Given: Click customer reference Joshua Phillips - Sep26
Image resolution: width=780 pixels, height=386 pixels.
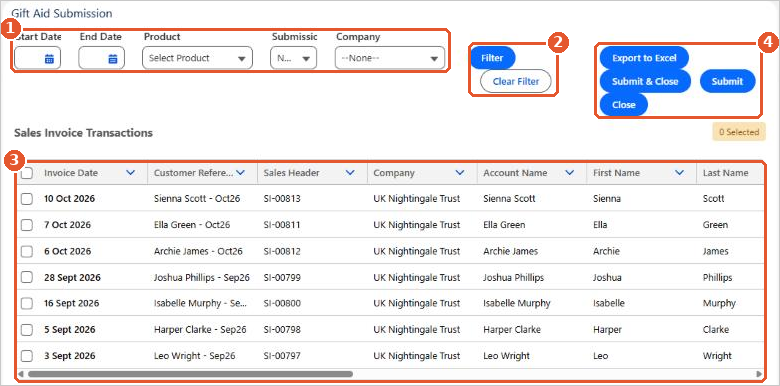Looking at the screenshot, I should (x=202, y=277).
